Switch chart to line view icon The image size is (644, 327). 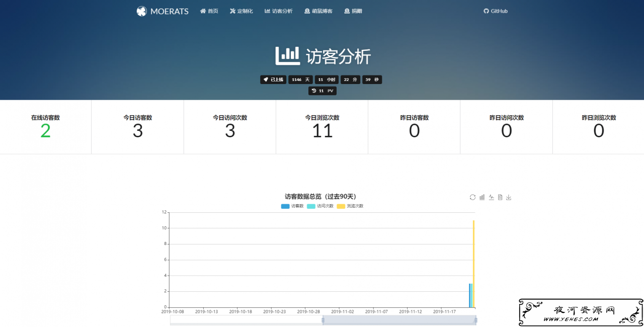tap(491, 197)
